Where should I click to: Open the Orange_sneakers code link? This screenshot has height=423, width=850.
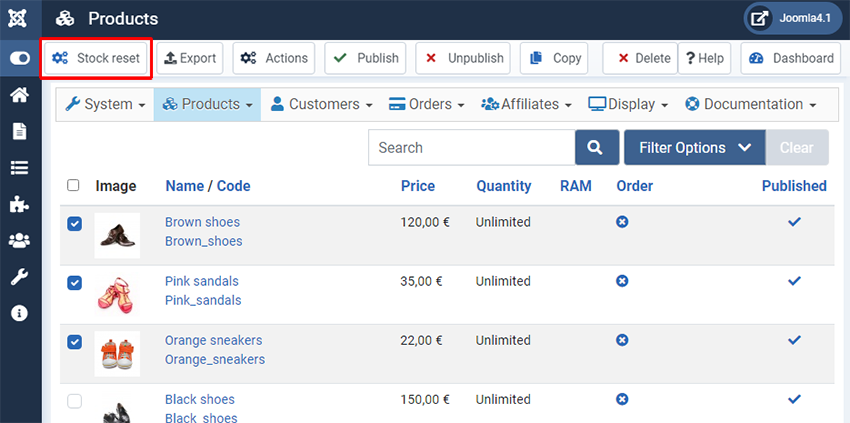point(215,360)
